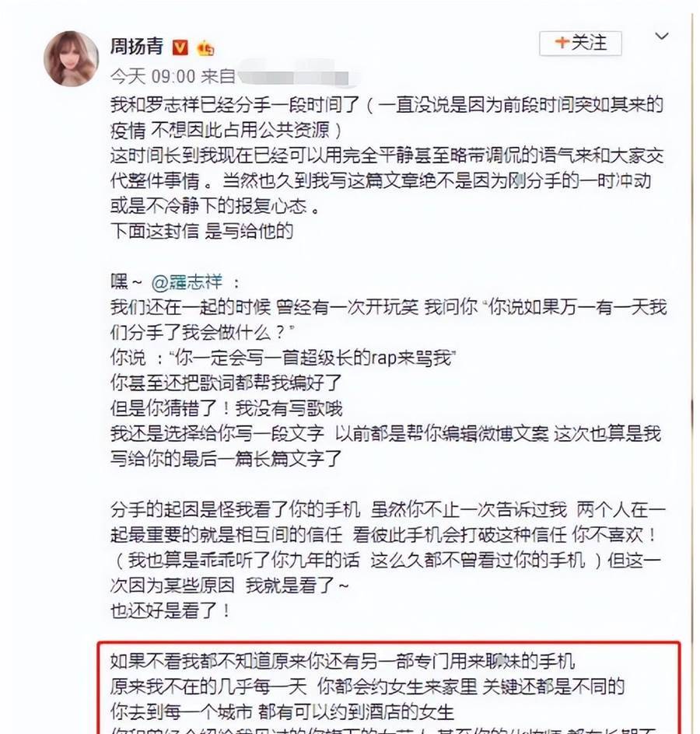
Task: Click the crown membership badge icon
Action: pos(205,48)
